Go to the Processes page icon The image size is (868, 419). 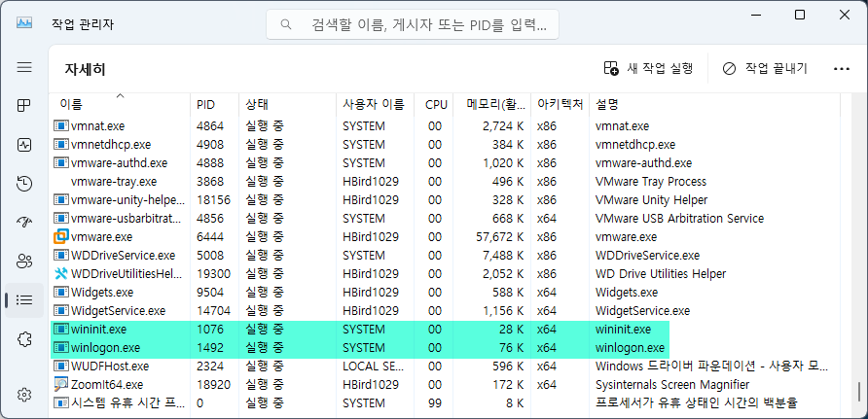tap(24, 106)
